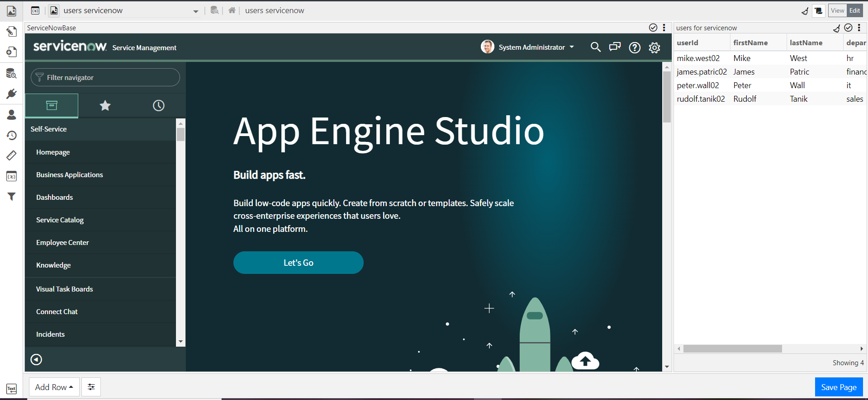Click the users table horizontal scrollbar thumb
The height and width of the screenshot is (400, 868).
[733, 349]
